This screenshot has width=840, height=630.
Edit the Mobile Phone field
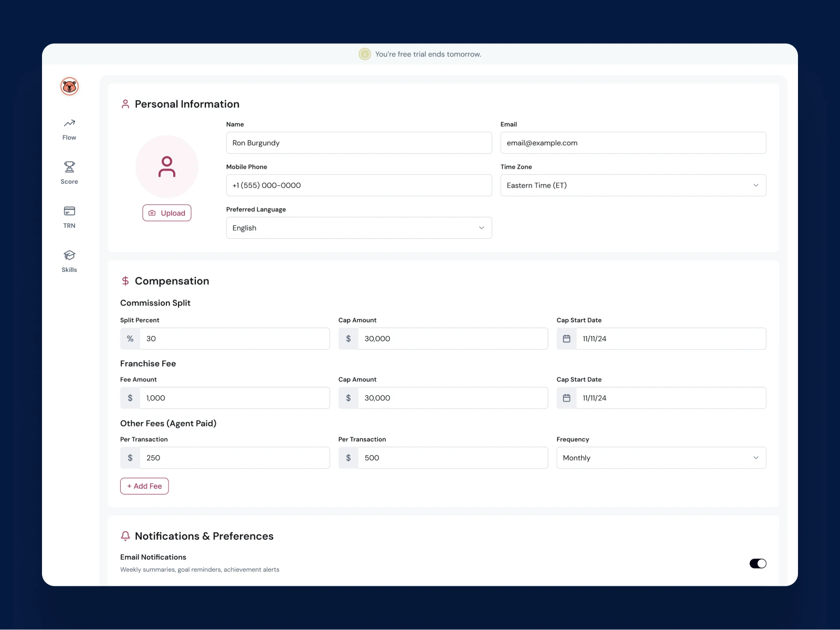pyautogui.click(x=359, y=185)
